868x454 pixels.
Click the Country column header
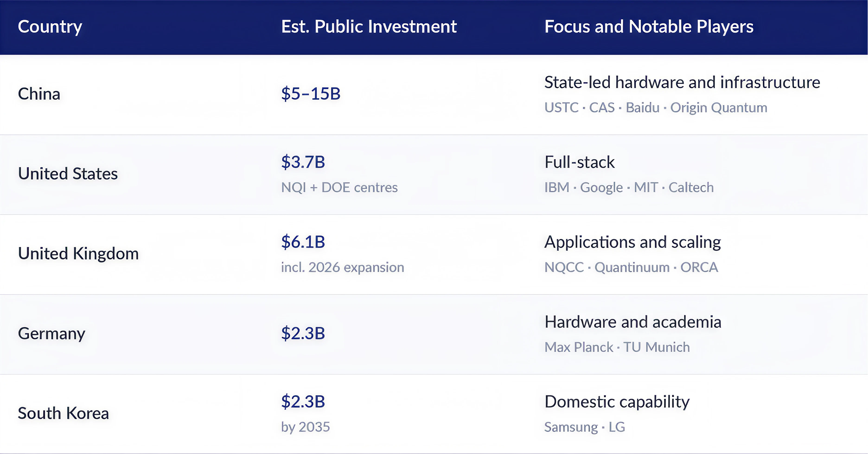[50, 27]
